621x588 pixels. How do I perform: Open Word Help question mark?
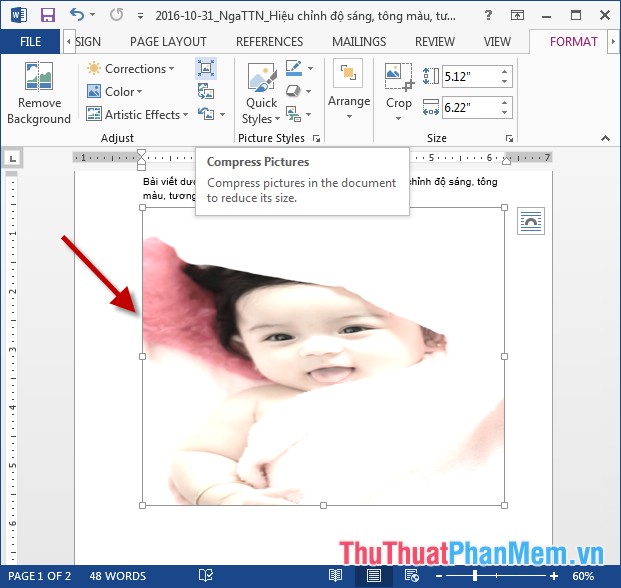click(x=489, y=15)
